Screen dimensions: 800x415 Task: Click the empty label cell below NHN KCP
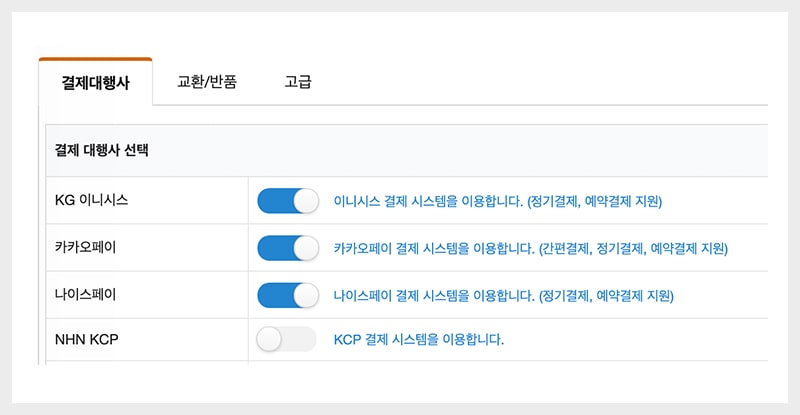(x=147, y=364)
